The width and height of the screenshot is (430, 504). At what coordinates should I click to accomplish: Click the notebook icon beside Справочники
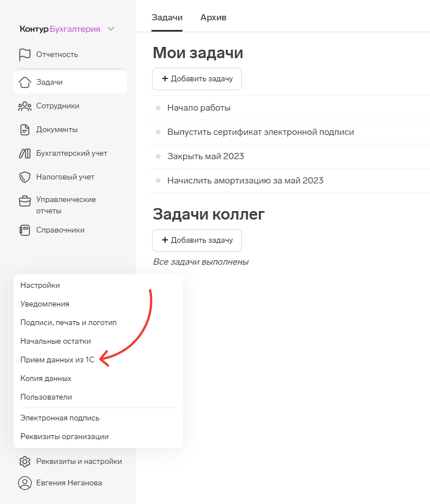click(x=25, y=230)
